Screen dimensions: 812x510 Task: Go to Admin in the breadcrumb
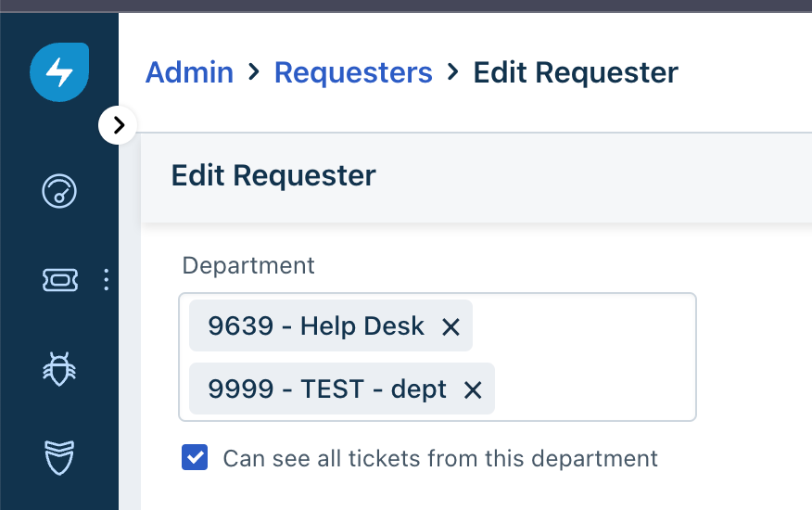pos(189,72)
